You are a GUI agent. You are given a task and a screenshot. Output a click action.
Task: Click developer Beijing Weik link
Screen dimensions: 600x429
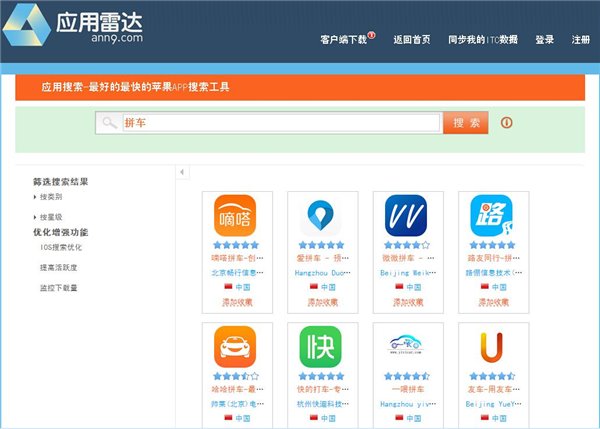408,273
